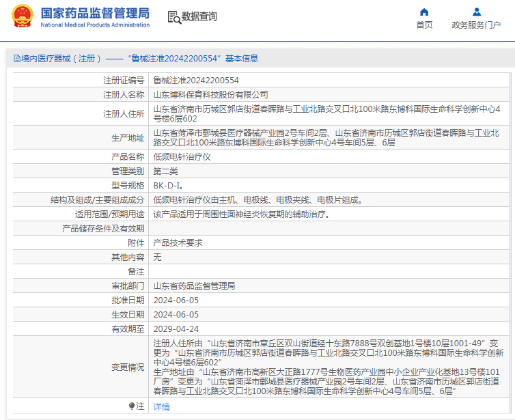Click model specification value BK-D-I

click(x=168, y=186)
